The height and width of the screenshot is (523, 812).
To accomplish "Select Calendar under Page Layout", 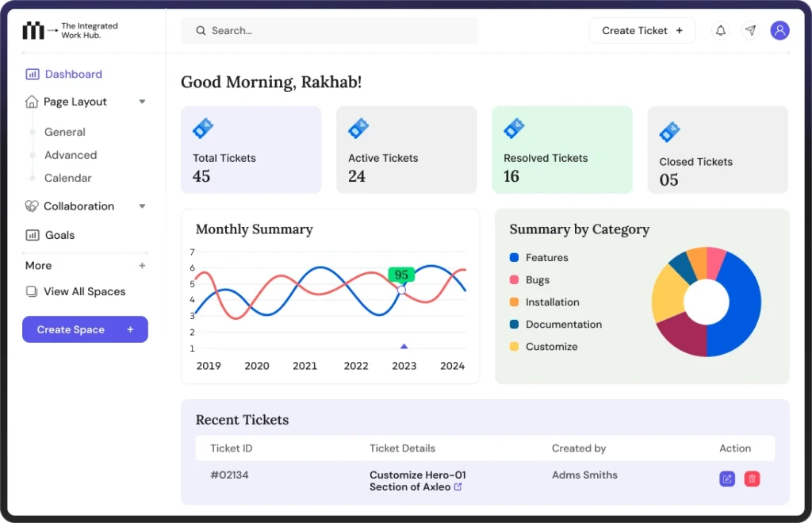I will tap(67, 179).
